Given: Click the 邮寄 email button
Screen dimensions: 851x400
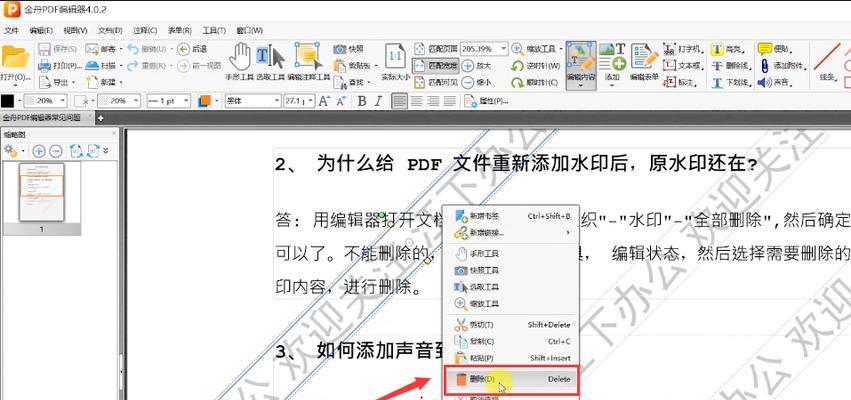Looking at the screenshot, I should (103, 49).
